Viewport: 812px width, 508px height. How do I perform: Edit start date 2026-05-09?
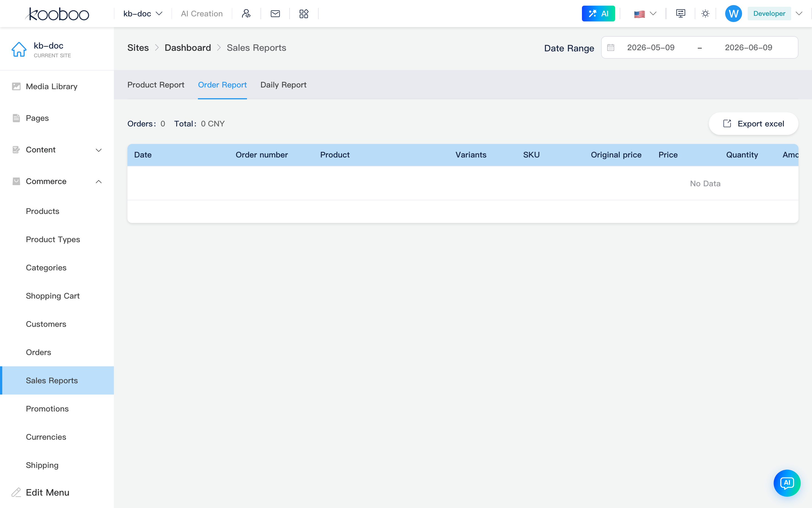651,48
